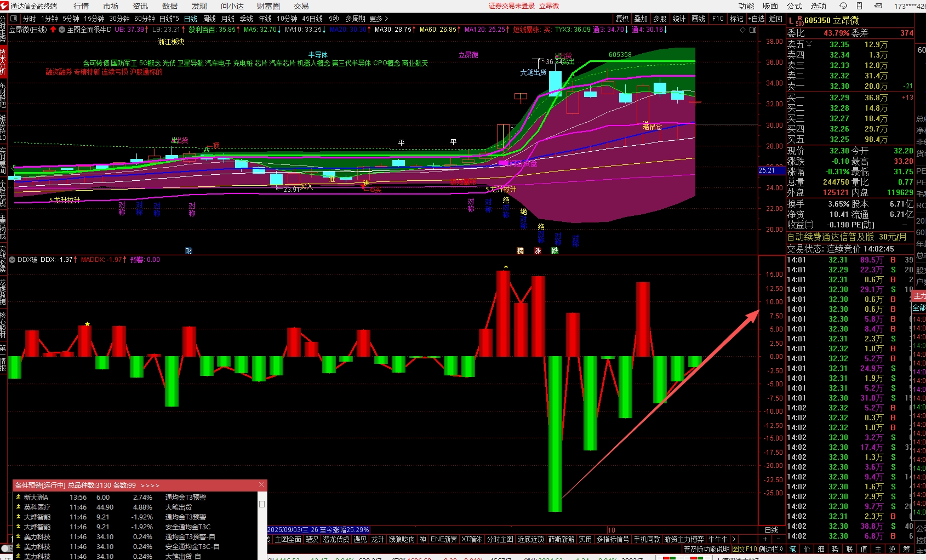
Task: Open F10 company info button in toolbar
Action: 718,19
